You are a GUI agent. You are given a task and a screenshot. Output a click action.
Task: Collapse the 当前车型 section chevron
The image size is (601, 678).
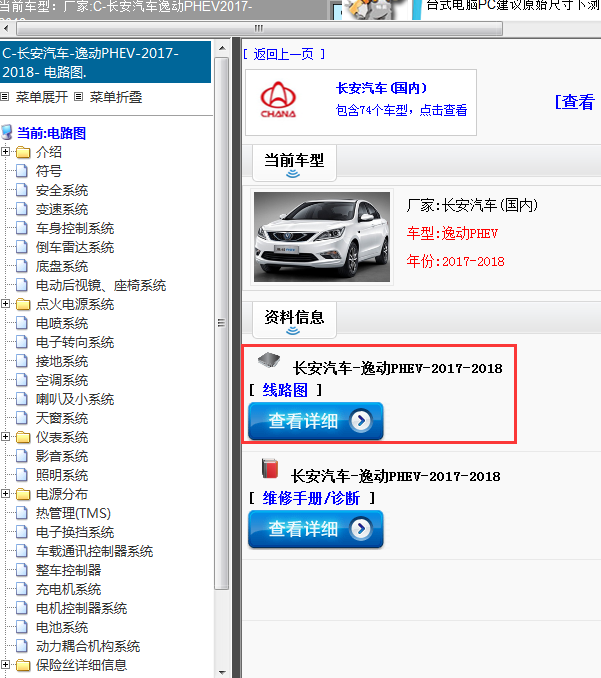tap(293, 174)
